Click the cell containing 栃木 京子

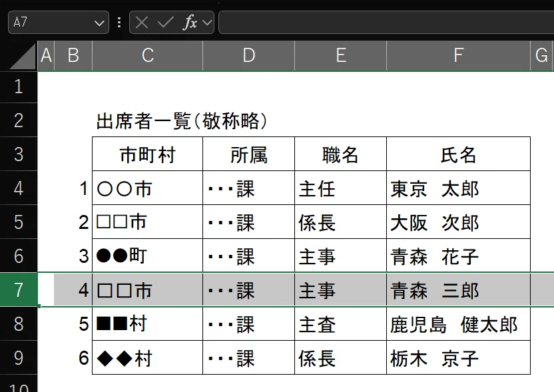pyautogui.click(x=458, y=357)
